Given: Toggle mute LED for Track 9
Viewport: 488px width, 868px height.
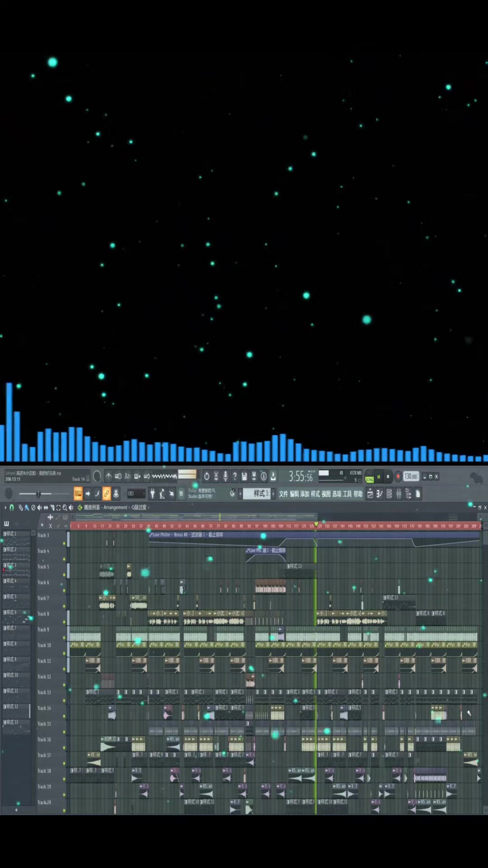Looking at the screenshot, I should pyautogui.click(x=64, y=638).
